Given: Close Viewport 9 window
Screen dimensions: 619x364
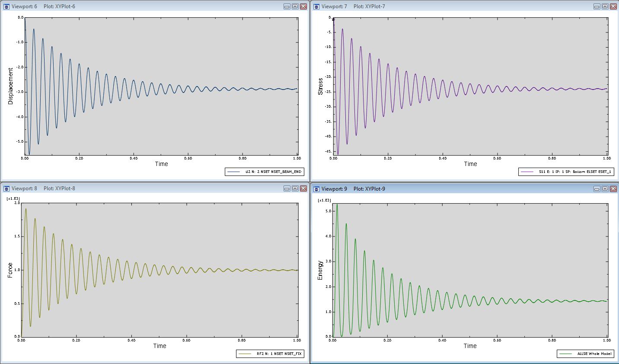Looking at the screenshot, I should [613, 189].
